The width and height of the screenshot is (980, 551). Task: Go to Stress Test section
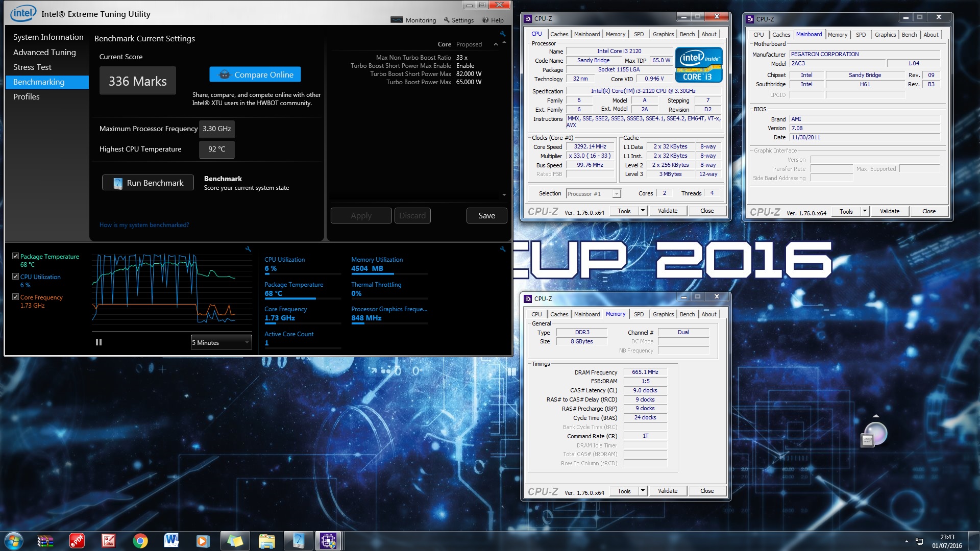click(32, 67)
